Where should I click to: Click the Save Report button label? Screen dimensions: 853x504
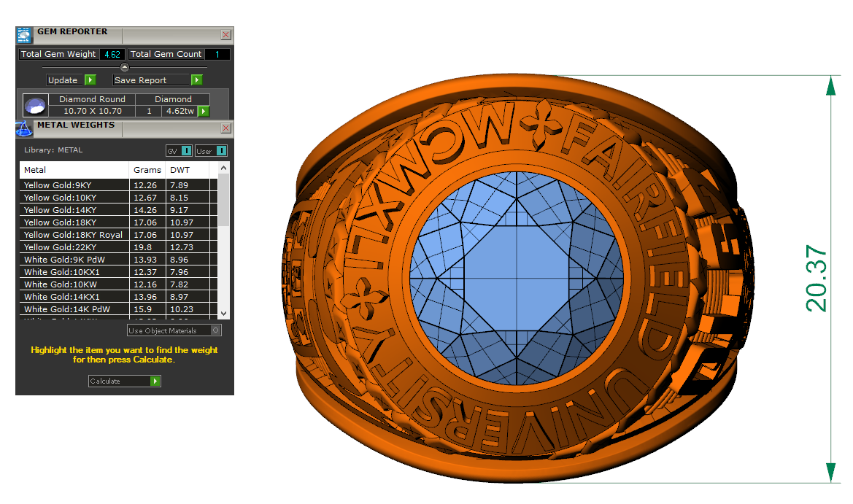point(141,80)
